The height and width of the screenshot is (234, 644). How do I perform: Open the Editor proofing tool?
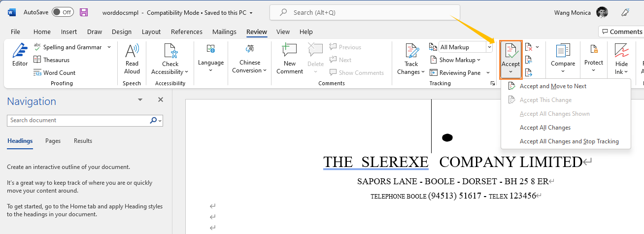point(20,55)
